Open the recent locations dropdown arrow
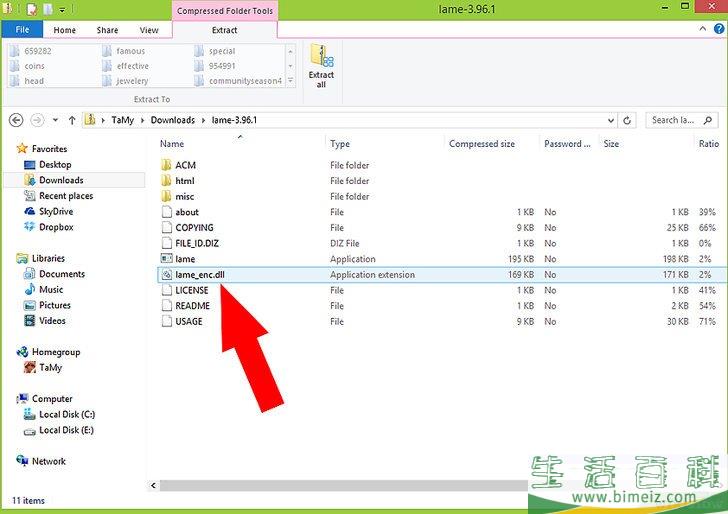This screenshot has width=728, height=514. pos(55,120)
